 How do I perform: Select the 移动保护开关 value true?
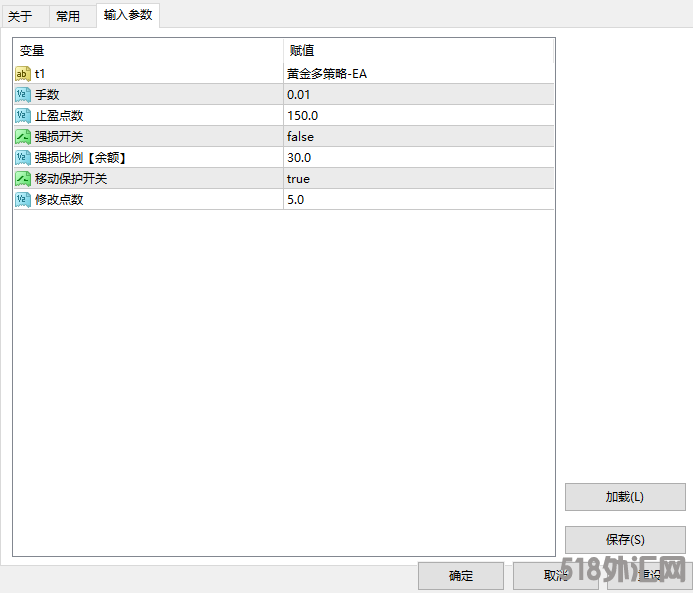click(298, 179)
